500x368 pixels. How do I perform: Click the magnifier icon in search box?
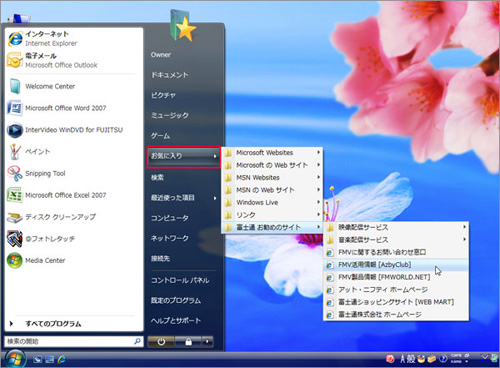point(137,341)
